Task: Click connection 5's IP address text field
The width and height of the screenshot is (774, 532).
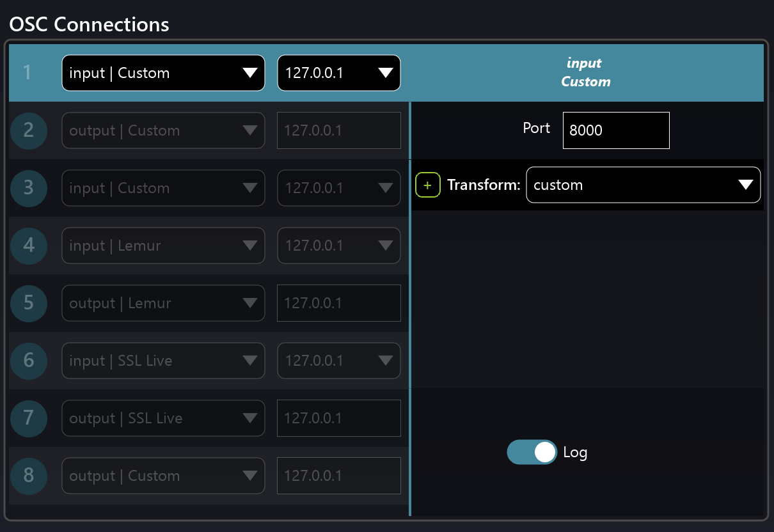Action: [338, 303]
